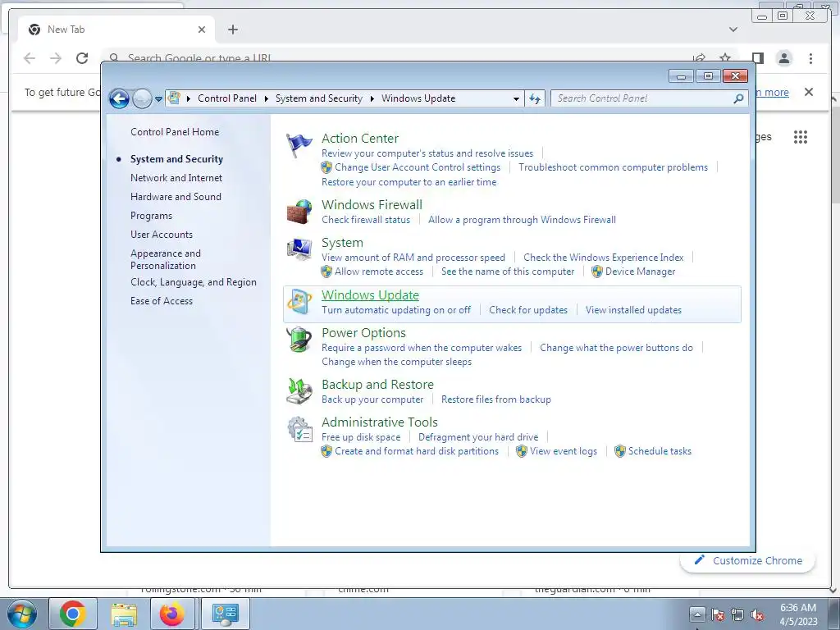Select Programs category
This screenshot has height=630, width=840.
coord(151,216)
